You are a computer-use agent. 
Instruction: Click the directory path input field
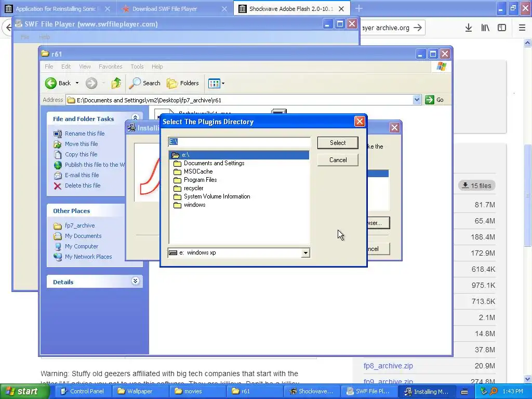[239, 142]
